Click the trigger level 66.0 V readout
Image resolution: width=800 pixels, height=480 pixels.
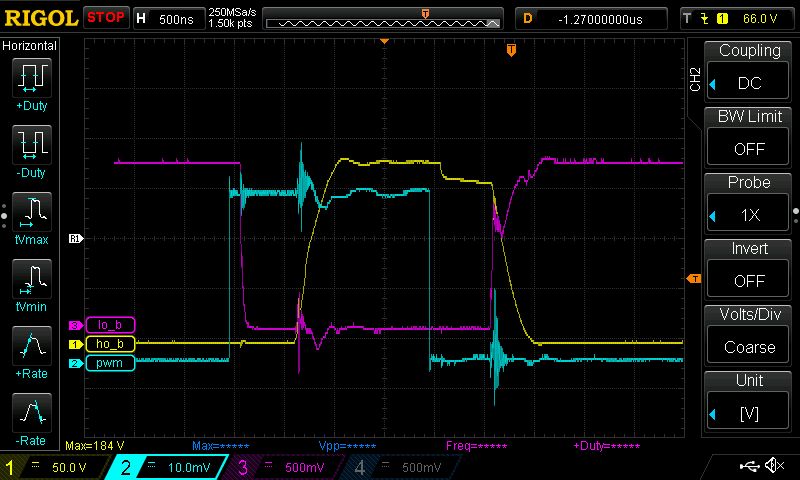point(760,19)
